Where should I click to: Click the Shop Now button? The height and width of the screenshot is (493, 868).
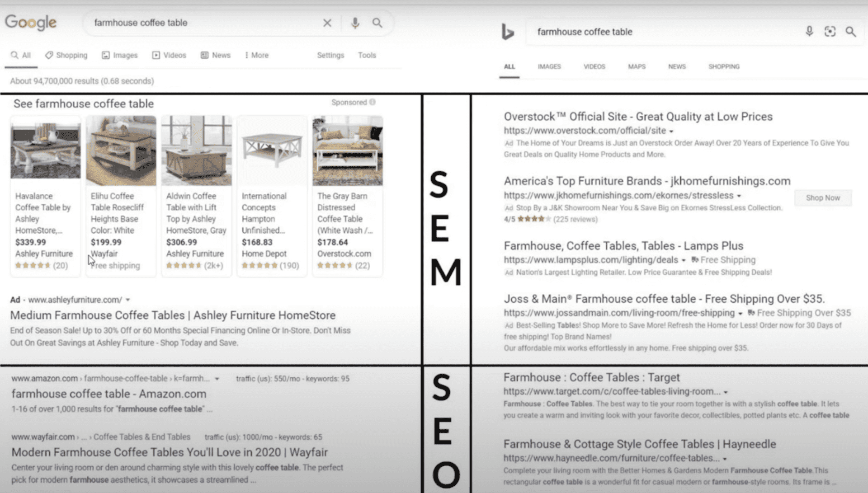coord(823,198)
